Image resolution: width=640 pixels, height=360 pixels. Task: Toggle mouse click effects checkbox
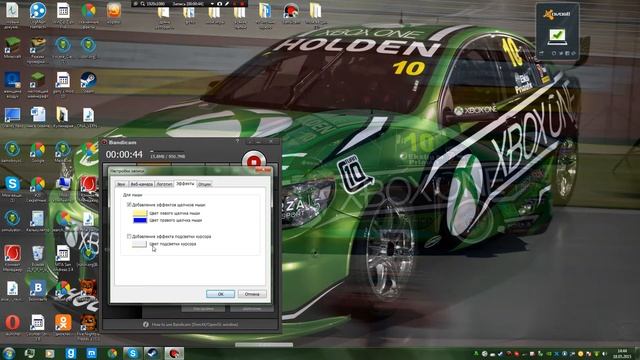pyautogui.click(x=129, y=204)
